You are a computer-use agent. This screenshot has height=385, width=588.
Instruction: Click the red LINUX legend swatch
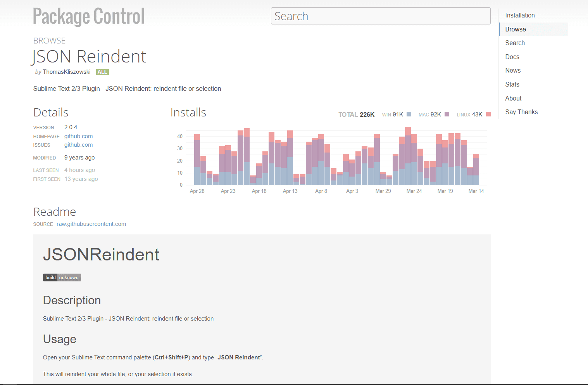pos(488,114)
